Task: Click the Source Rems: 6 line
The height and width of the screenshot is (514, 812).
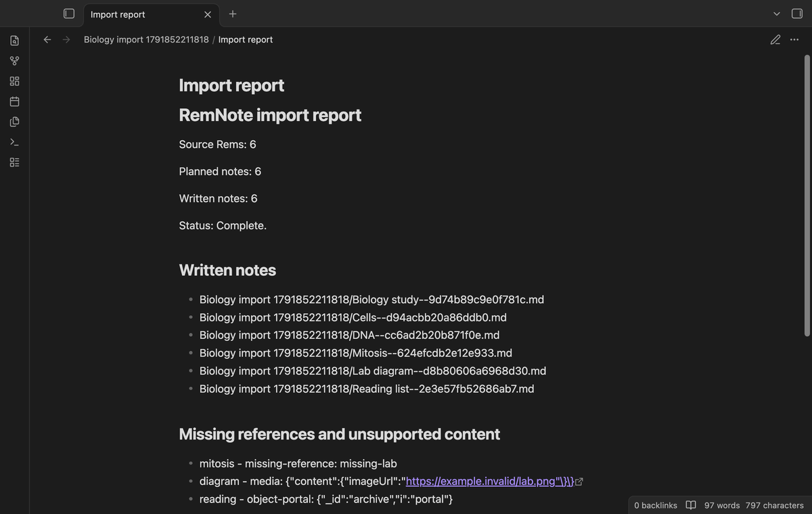Action: 218,145
